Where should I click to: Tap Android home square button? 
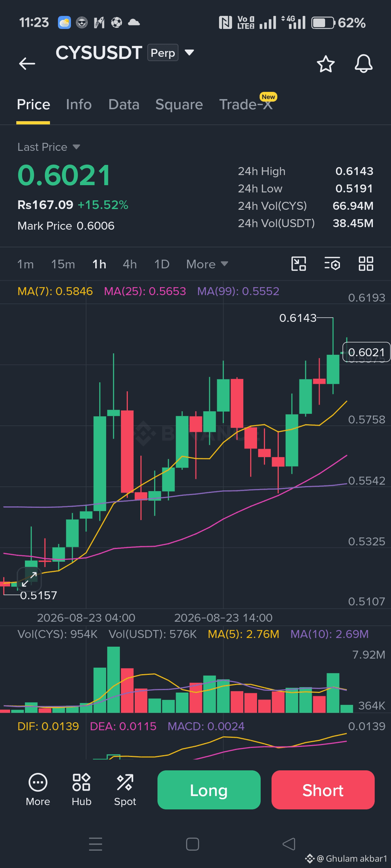click(192, 844)
